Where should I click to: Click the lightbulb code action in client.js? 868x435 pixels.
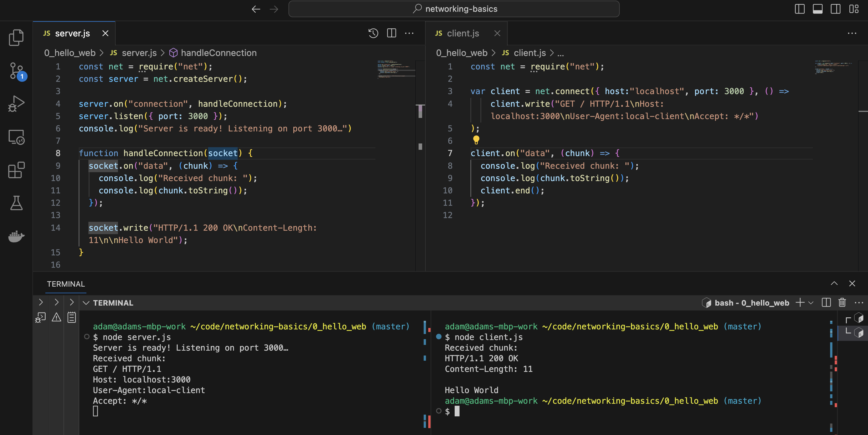tap(476, 139)
